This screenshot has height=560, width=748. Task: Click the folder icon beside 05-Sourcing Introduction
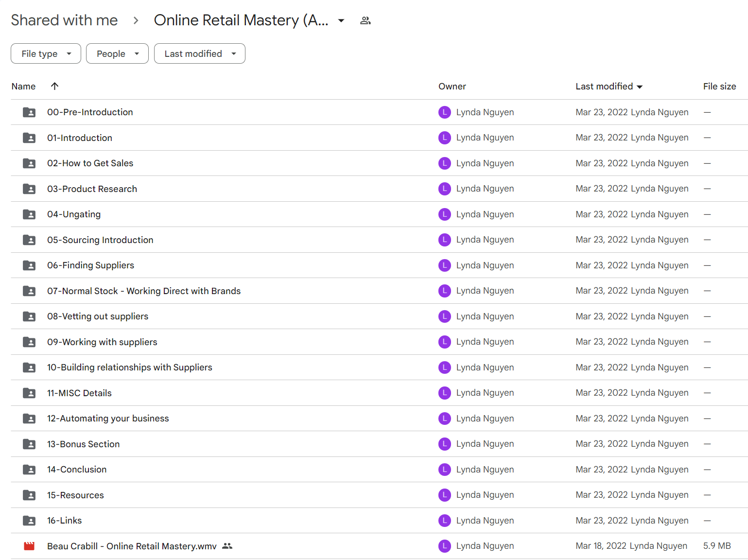29,240
